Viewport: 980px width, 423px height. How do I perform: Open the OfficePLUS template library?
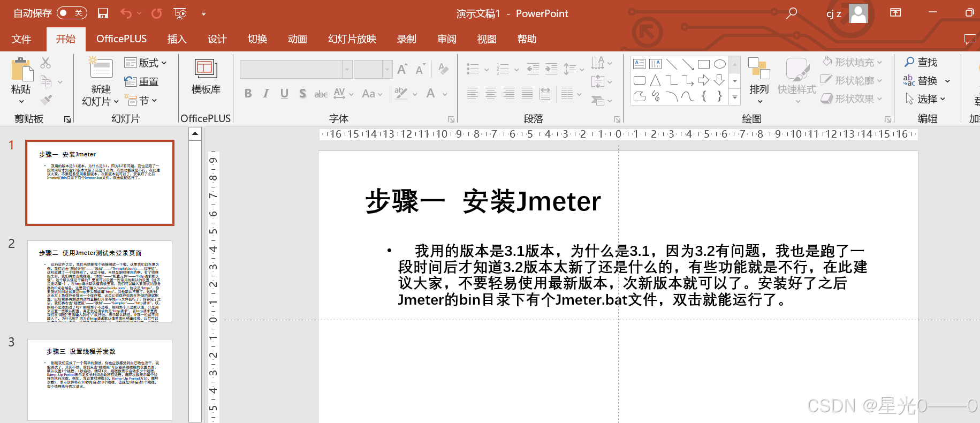pyautogui.click(x=206, y=77)
